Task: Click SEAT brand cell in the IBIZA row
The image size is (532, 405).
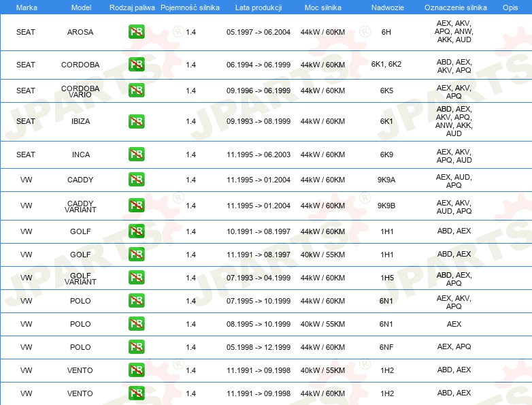Action: [x=26, y=121]
